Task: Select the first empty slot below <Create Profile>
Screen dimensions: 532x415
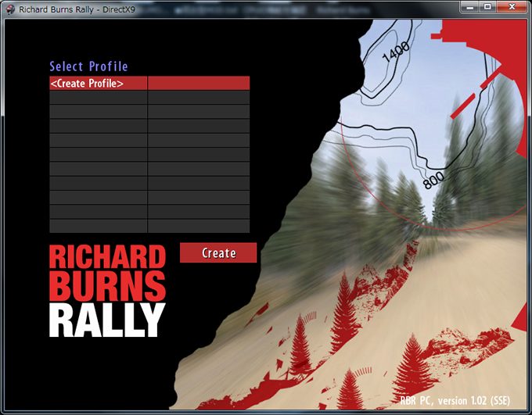Action: point(98,98)
